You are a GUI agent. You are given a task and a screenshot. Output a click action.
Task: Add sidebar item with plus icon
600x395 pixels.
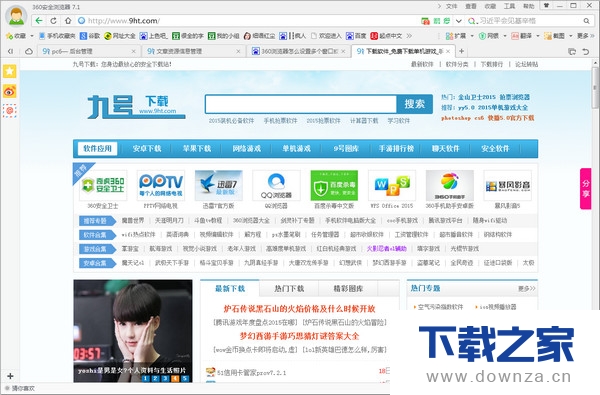tap(10, 376)
